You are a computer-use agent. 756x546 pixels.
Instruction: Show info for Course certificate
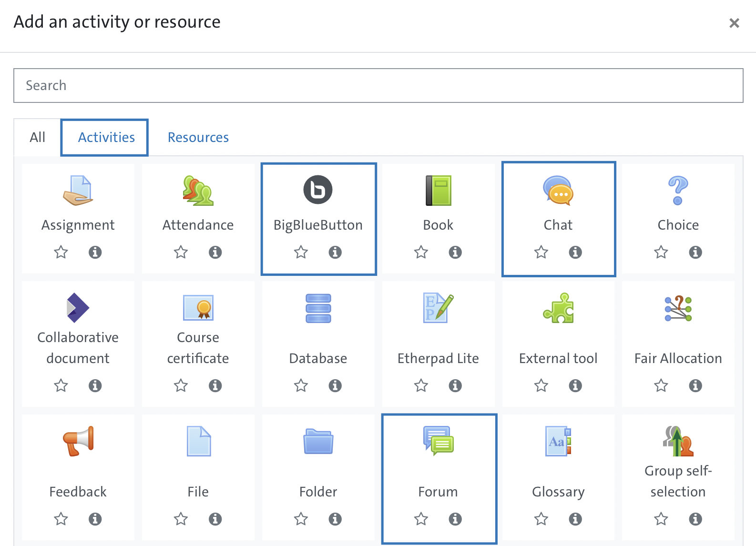(215, 385)
